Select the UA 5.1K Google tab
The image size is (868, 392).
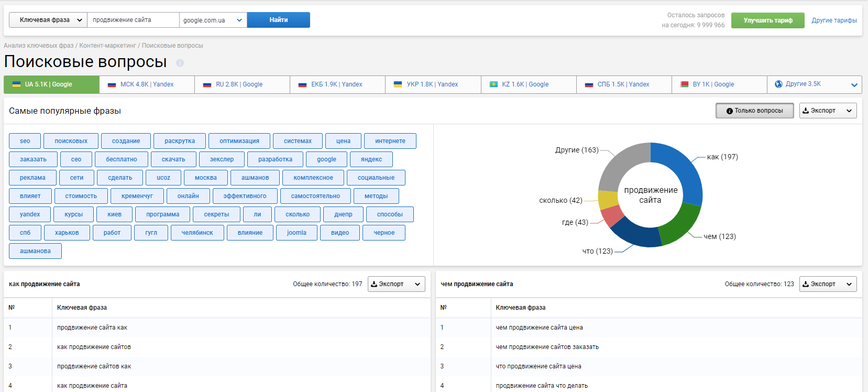tap(51, 84)
